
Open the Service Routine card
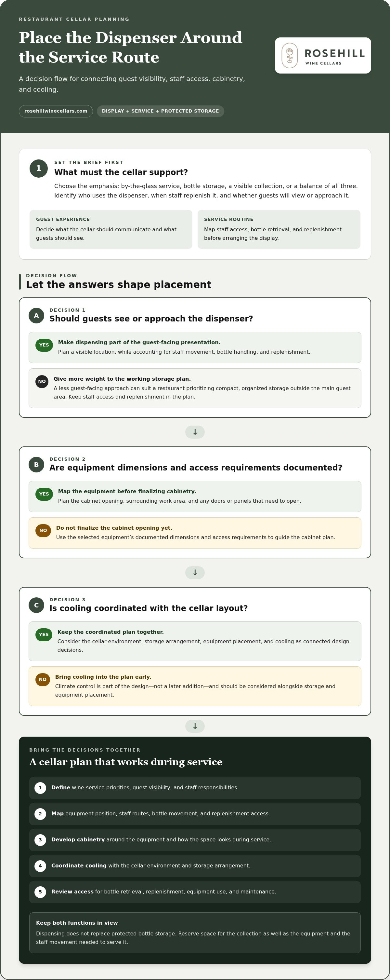point(279,229)
